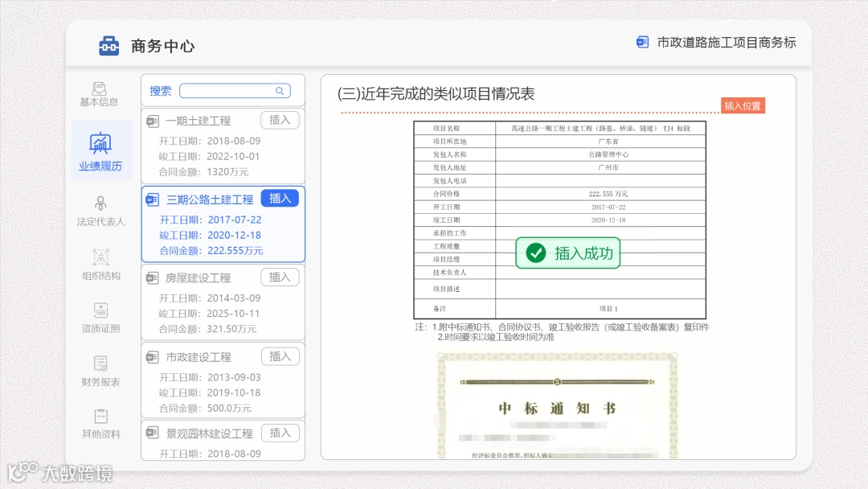Click the 商务中心 briefcase logo icon
The width and height of the screenshot is (868, 489).
[108, 46]
